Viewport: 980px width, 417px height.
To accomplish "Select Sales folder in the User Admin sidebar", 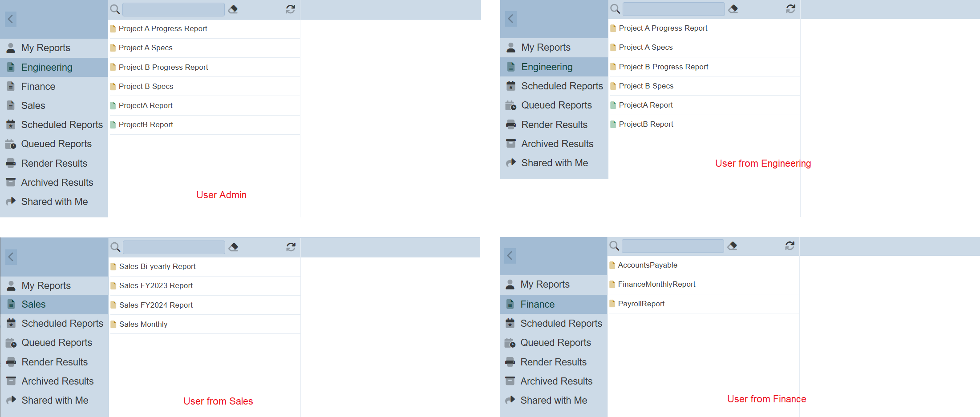I will [33, 106].
